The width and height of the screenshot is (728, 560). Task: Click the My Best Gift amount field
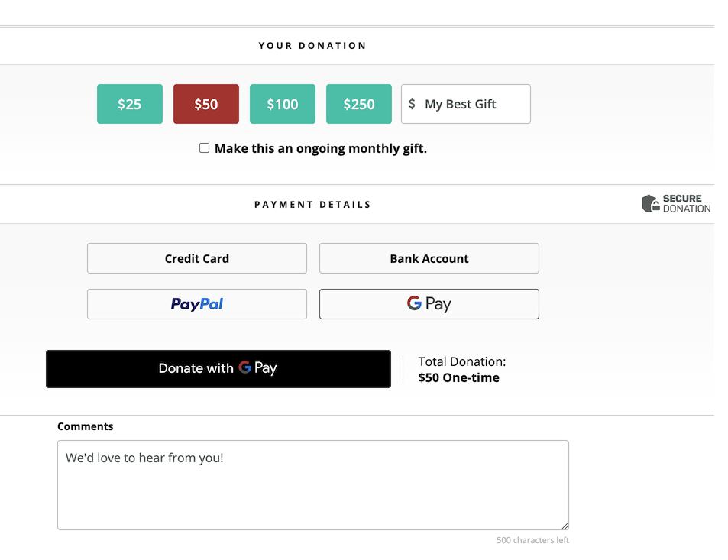466,104
